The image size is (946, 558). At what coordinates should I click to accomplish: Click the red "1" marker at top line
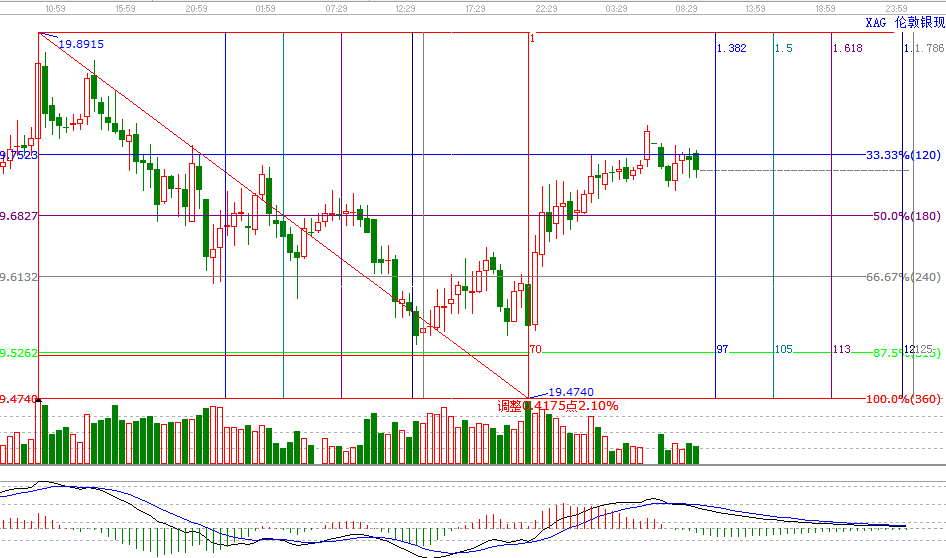click(533, 38)
